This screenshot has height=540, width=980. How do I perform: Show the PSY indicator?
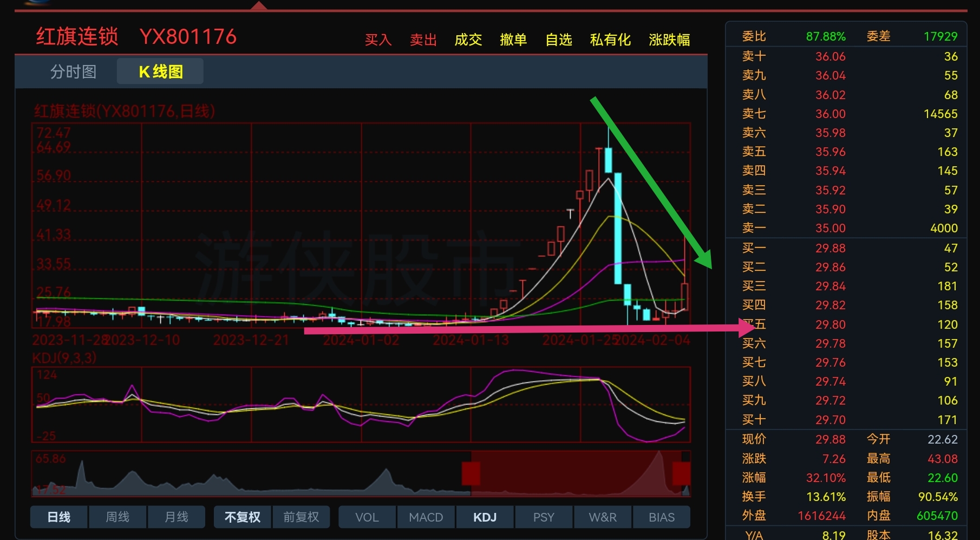(x=544, y=517)
